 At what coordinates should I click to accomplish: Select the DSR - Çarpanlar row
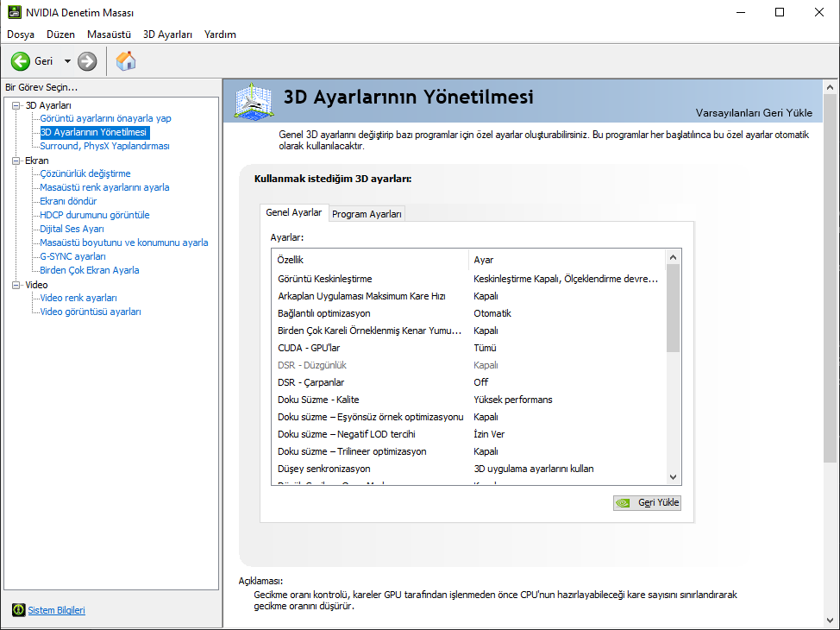(469, 382)
